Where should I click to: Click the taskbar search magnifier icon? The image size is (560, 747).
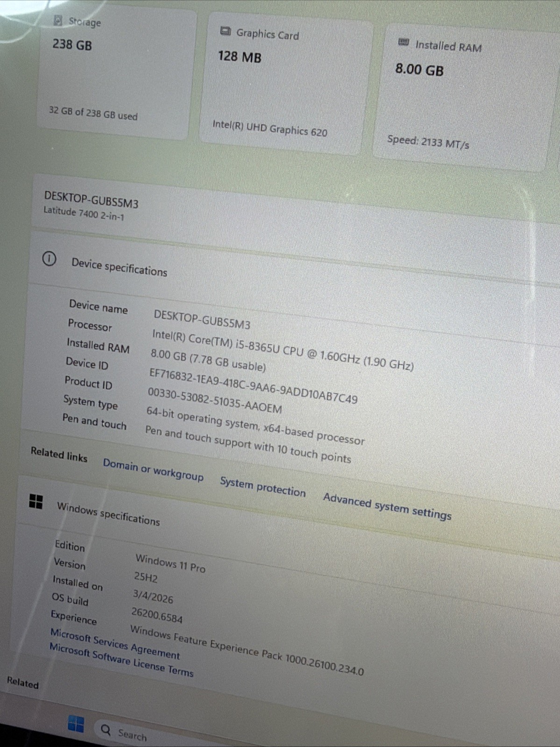pyautogui.click(x=106, y=730)
